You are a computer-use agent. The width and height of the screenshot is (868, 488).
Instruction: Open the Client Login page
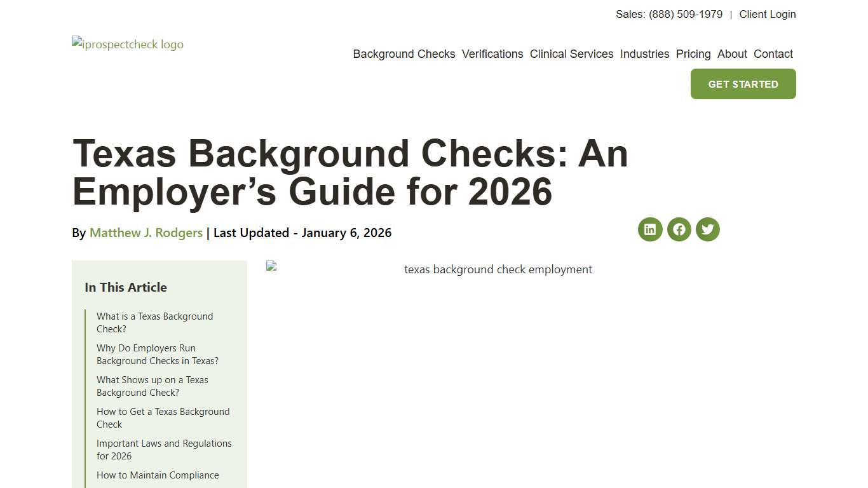768,14
